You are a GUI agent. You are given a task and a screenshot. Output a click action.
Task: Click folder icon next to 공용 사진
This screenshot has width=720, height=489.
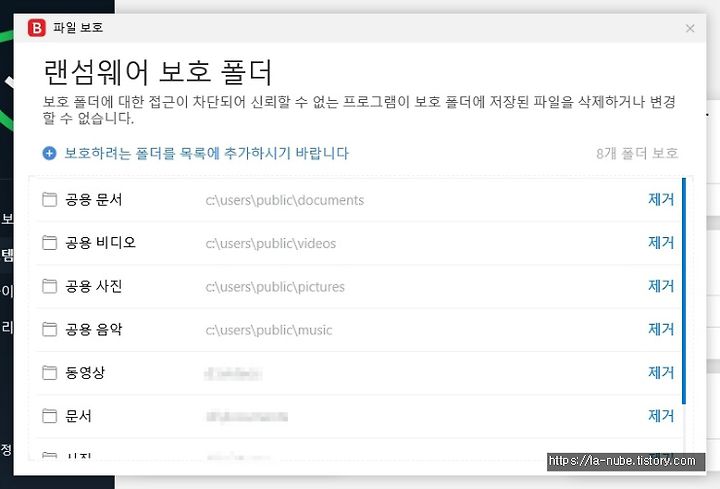(x=50, y=286)
